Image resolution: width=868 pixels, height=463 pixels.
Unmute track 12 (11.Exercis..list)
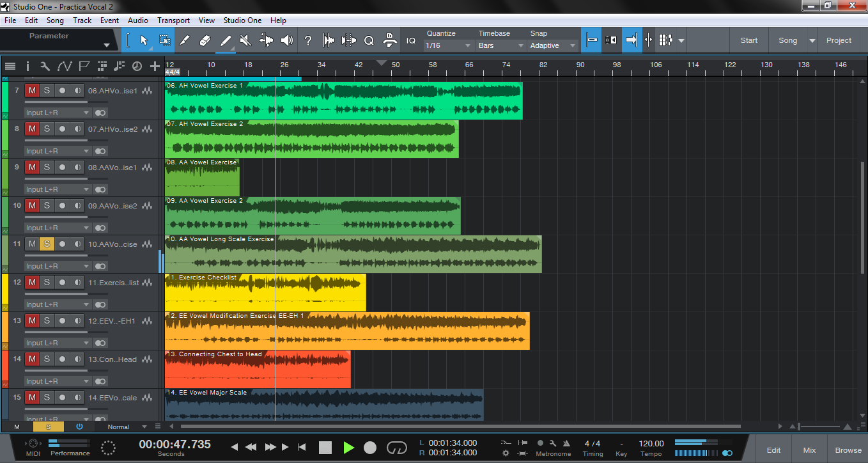point(32,283)
